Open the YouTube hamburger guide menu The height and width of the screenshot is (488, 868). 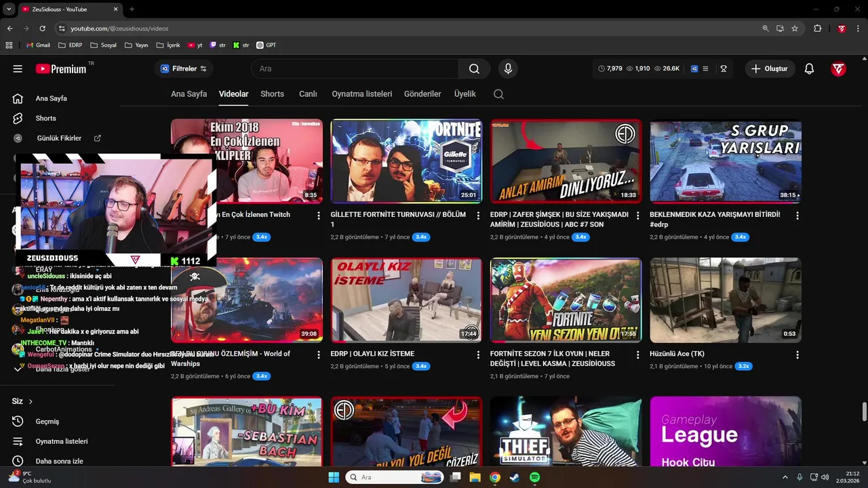point(18,68)
